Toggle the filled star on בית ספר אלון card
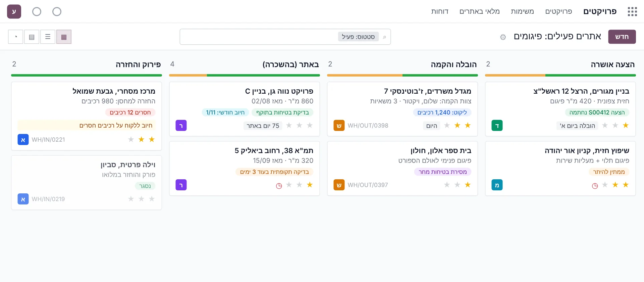The image size is (644, 282). click(468, 185)
